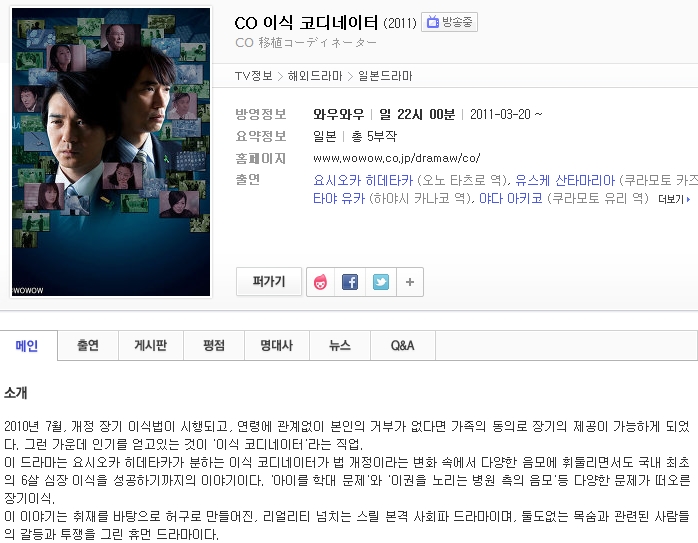
Task: Open the 명대사 tab
Action: pos(276,345)
